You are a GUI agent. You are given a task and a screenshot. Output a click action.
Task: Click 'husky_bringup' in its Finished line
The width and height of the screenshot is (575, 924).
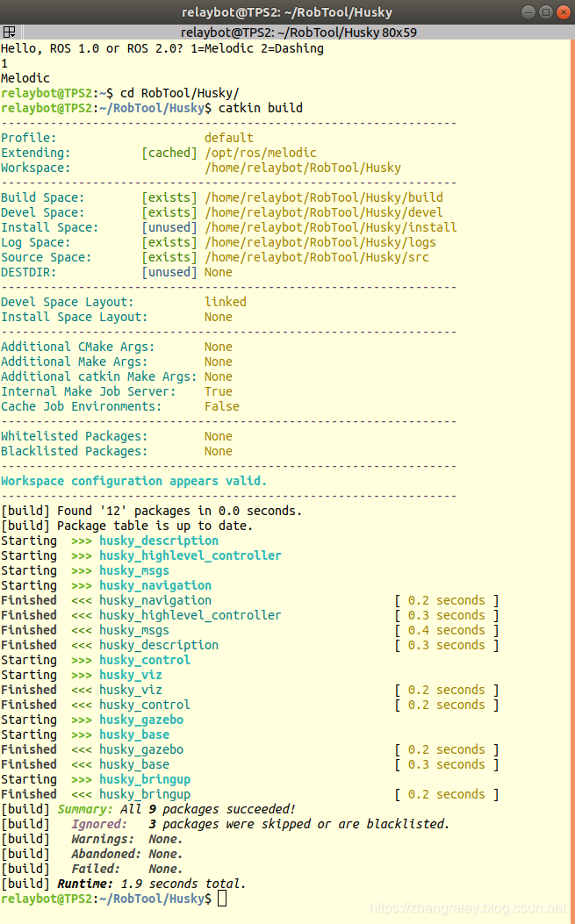coord(145,794)
